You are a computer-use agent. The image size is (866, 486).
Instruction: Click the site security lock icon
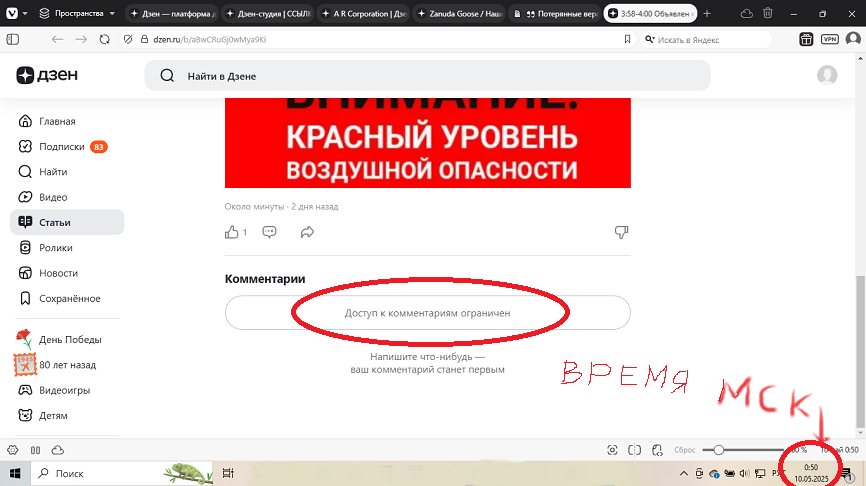(x=145, y=39)
